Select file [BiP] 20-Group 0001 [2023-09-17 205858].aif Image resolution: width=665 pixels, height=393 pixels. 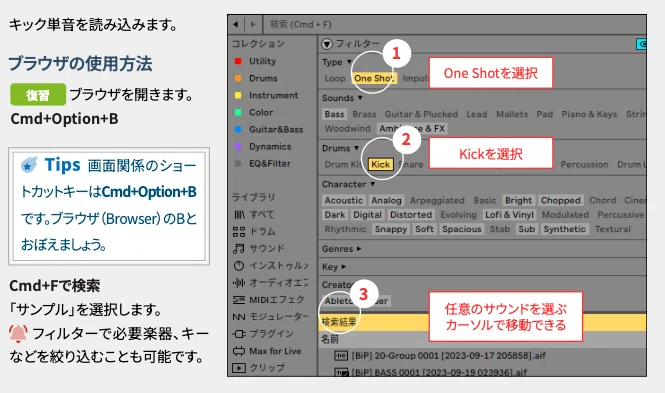click(448, 356)
